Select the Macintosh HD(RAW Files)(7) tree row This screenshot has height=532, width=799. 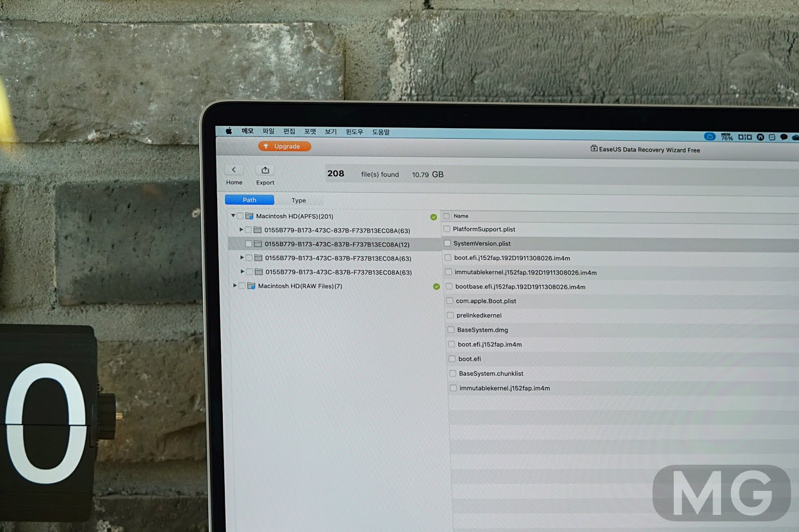point(336,286)
